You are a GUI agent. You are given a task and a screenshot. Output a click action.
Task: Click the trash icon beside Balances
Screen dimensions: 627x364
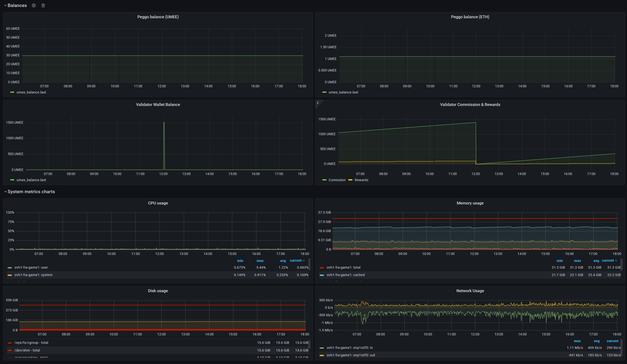43,6
